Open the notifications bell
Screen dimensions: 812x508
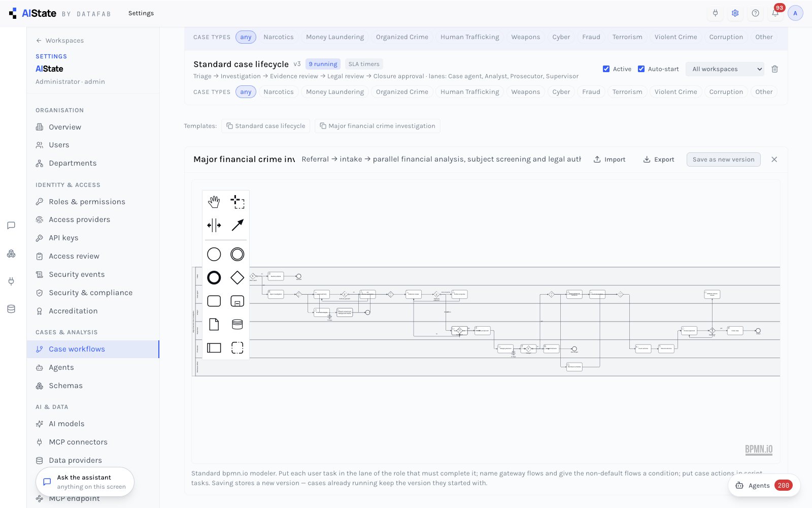pyautogui.click(x=775, y=13)
